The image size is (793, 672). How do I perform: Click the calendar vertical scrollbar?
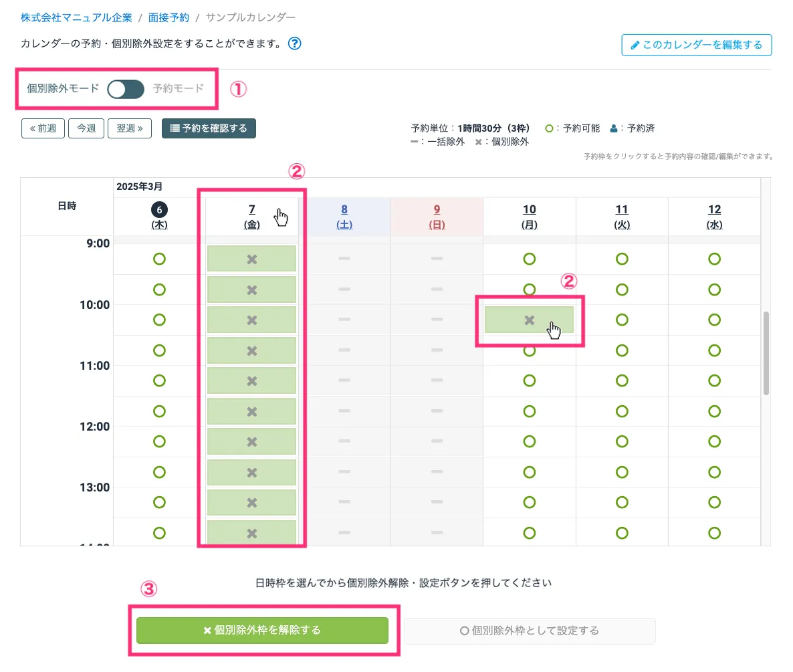pyautogui.click(x=766, y=354)
